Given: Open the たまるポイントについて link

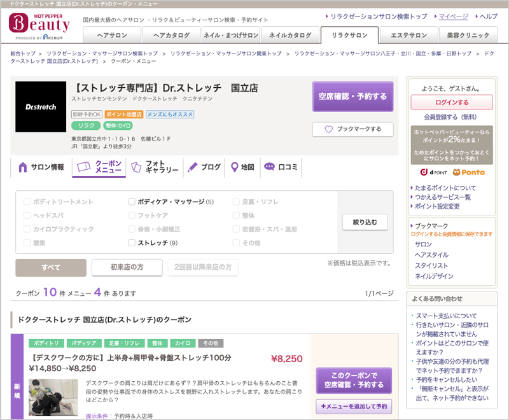Looking at the screenshot, I should point(445,188).
